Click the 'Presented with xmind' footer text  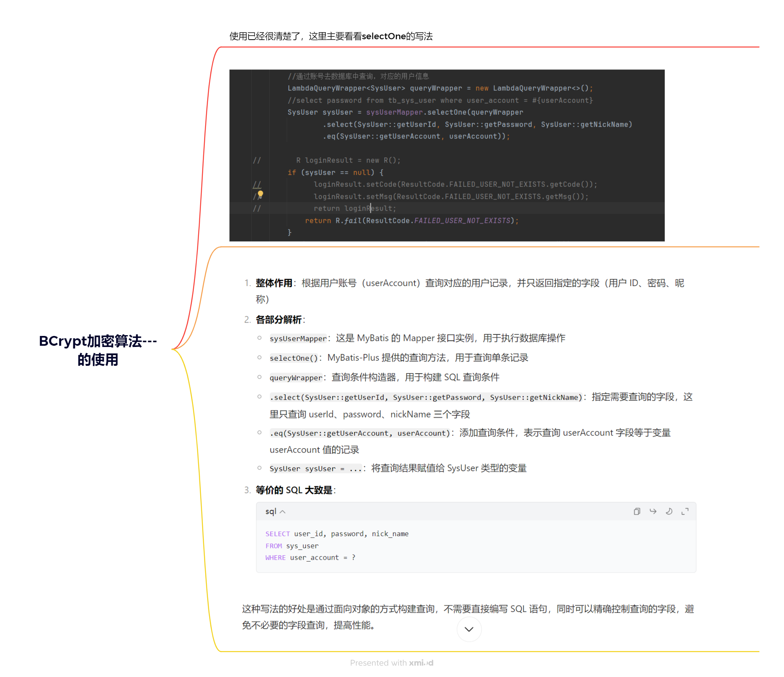(x=392, y=663)
